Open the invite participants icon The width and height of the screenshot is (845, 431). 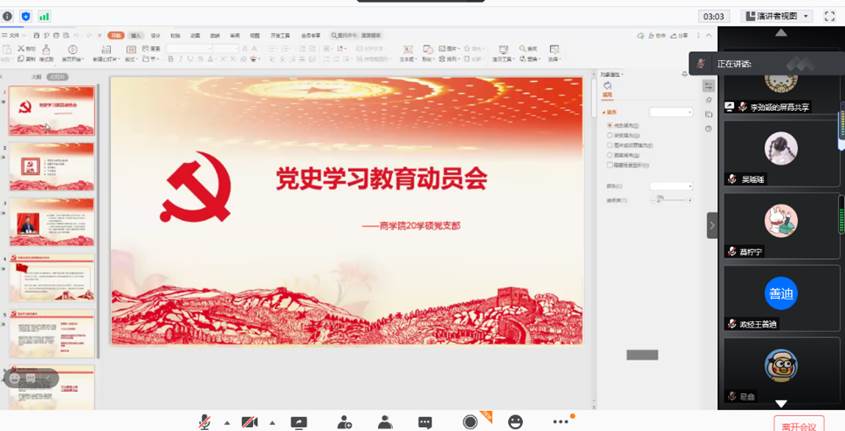pos(344,422)
